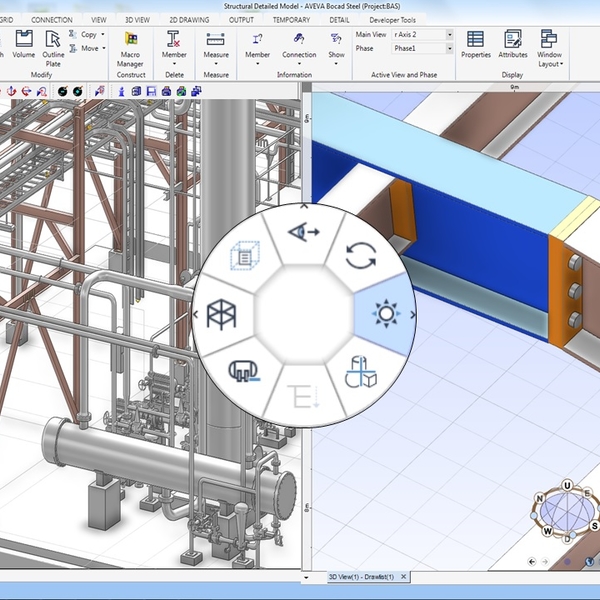Click the eye view-direction icon in radial menu
600x600 pixels.
point(303,232)
